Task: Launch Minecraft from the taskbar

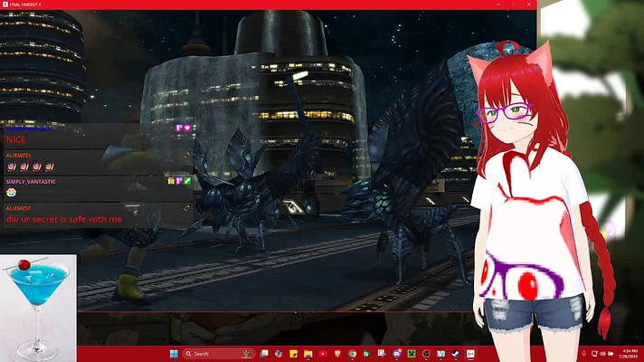Action: pos(412,354)
